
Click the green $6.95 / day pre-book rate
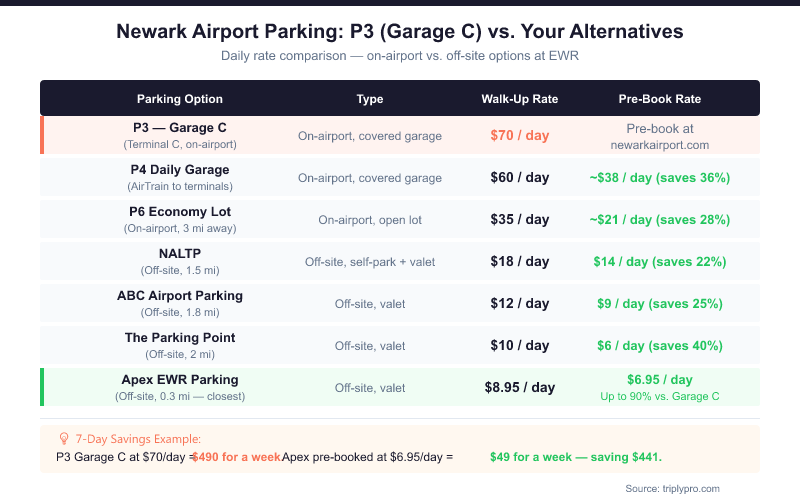point(660,380)
